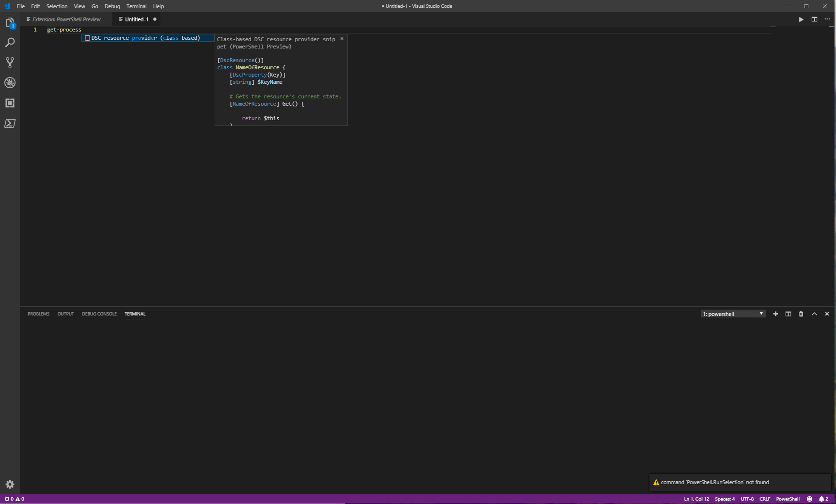836x504 pixels.
Task: Run the script using the play icon
Action: click(x=801, y=20)
